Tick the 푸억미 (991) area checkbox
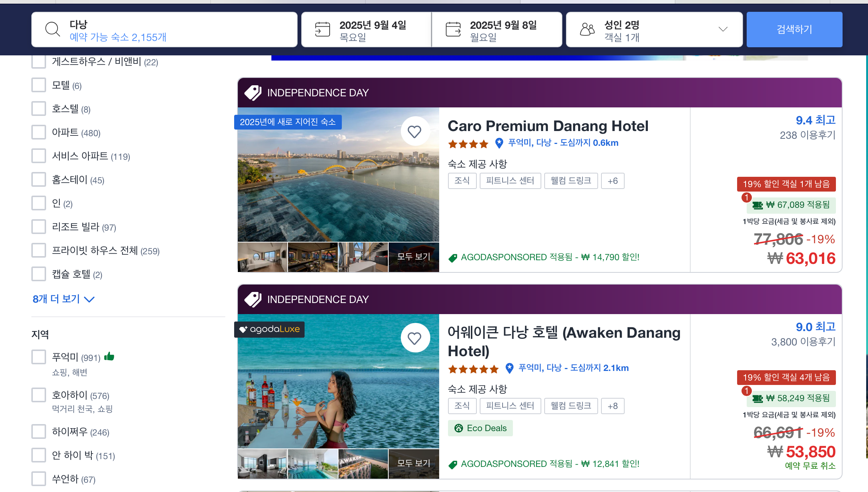Screen dimensions: 868x492 pyautogui.click(x=39, y=357)
